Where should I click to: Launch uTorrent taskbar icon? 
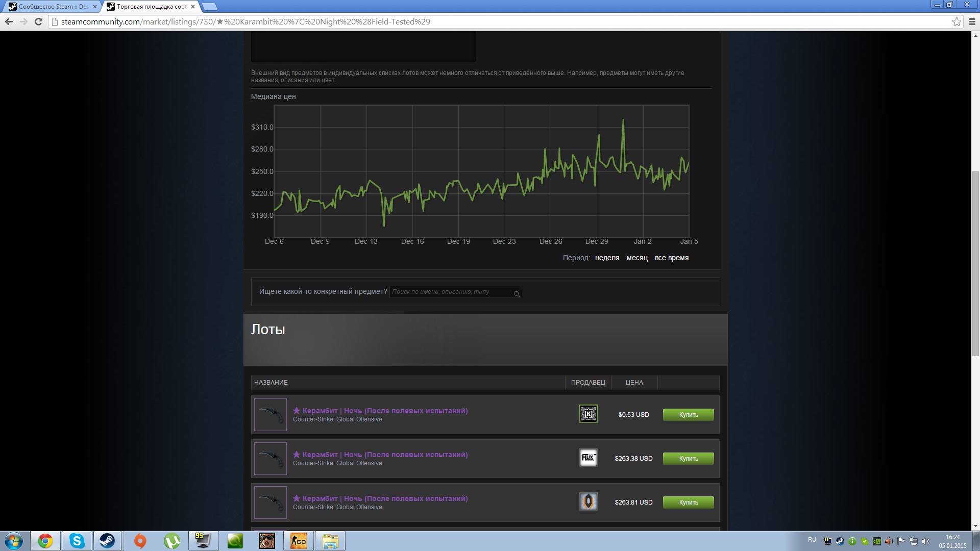tap(171, 541)
